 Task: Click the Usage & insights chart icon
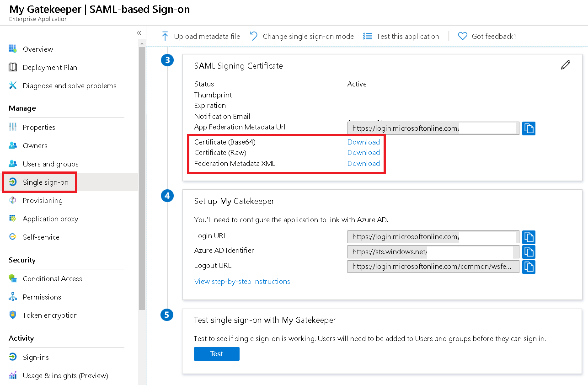pos(13,375)
